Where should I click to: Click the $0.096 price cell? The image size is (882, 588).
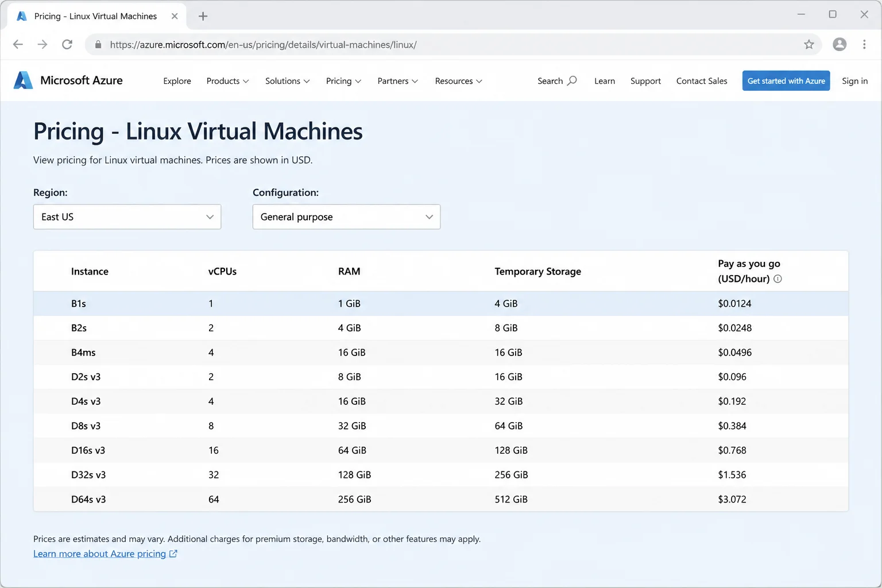point(732,377)
